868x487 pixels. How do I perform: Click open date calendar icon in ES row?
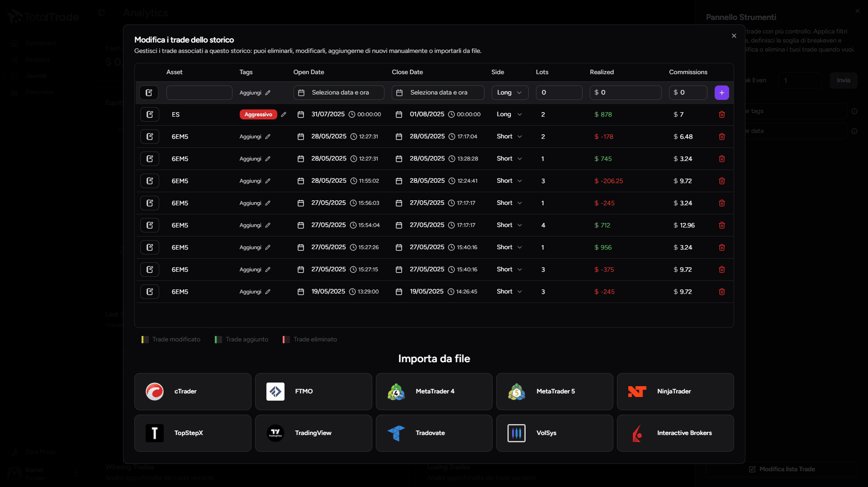(300, 114)
